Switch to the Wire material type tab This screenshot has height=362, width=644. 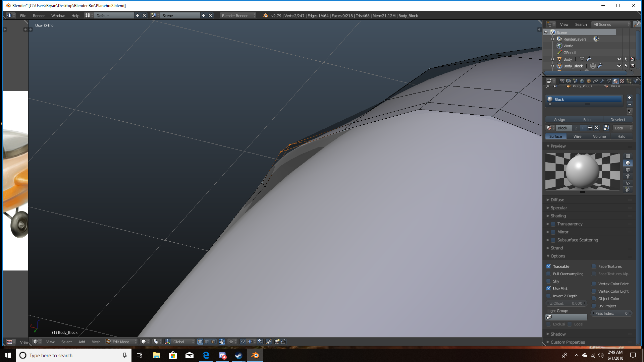click(x=577, y=136)
